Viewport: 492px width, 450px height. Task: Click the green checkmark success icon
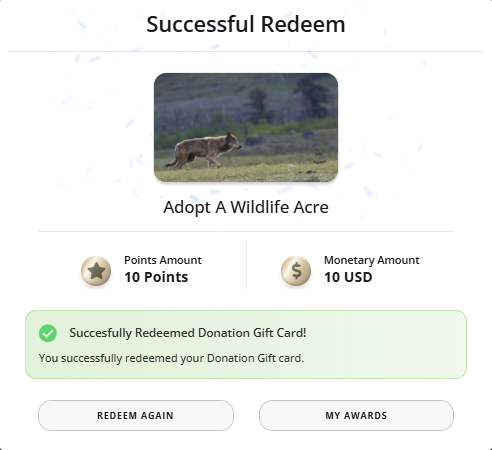tap(48, 333)
